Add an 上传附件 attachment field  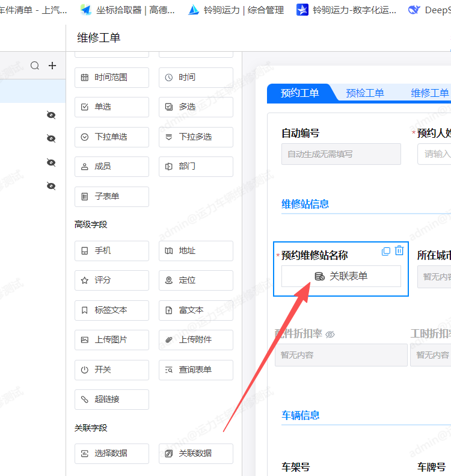point(195,340)
